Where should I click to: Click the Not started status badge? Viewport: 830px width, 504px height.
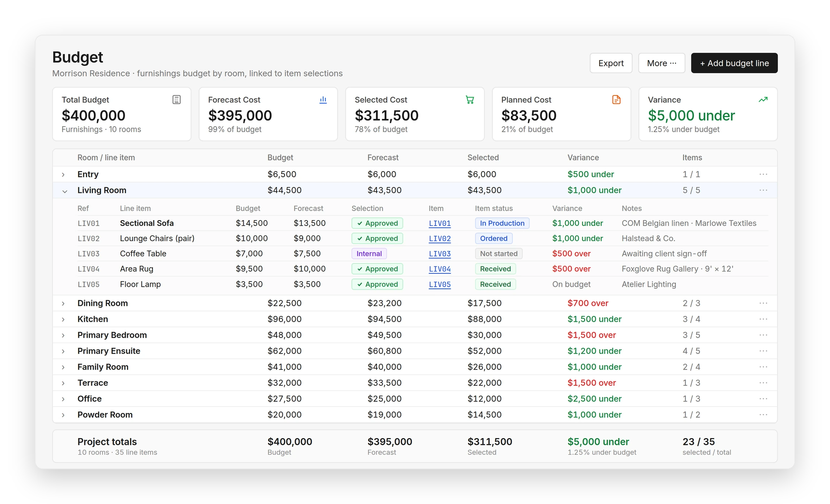499,253
